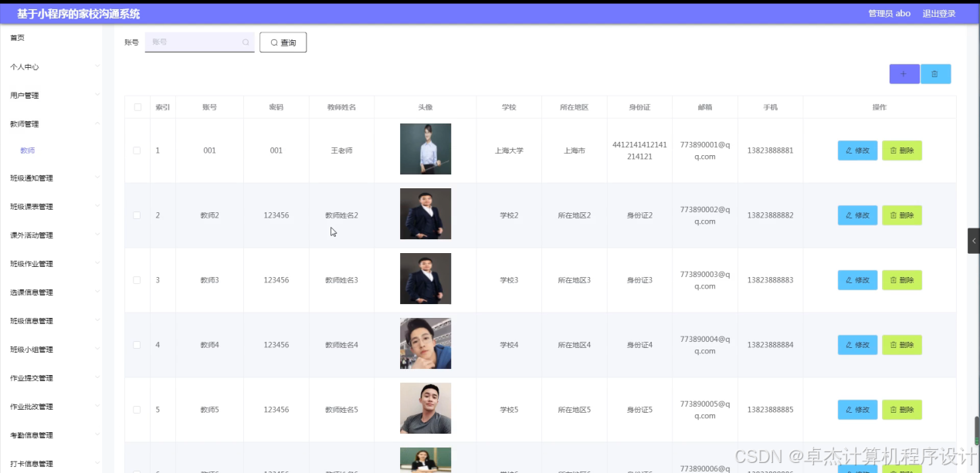The width and height of the screenshot is (980, 473).
Task: Click the 上海大学 cell
Action: [x=509, y=150]
